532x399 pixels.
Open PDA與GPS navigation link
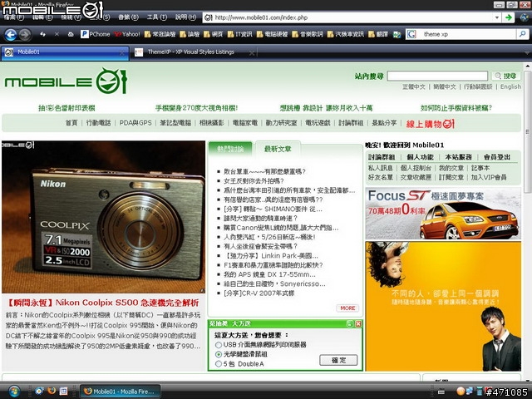pos(135,123)
